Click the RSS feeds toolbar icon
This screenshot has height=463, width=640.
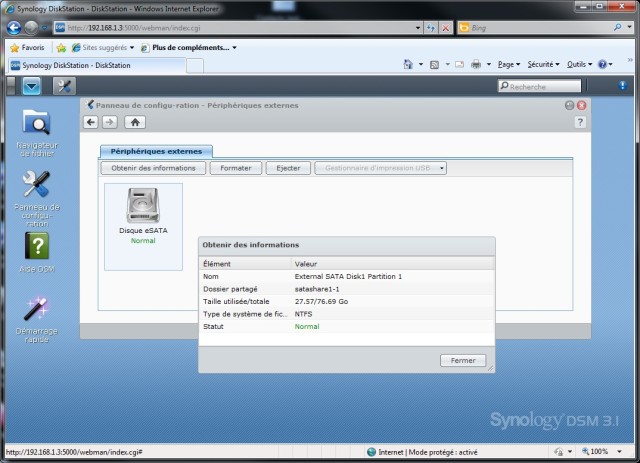click(434, 65)
